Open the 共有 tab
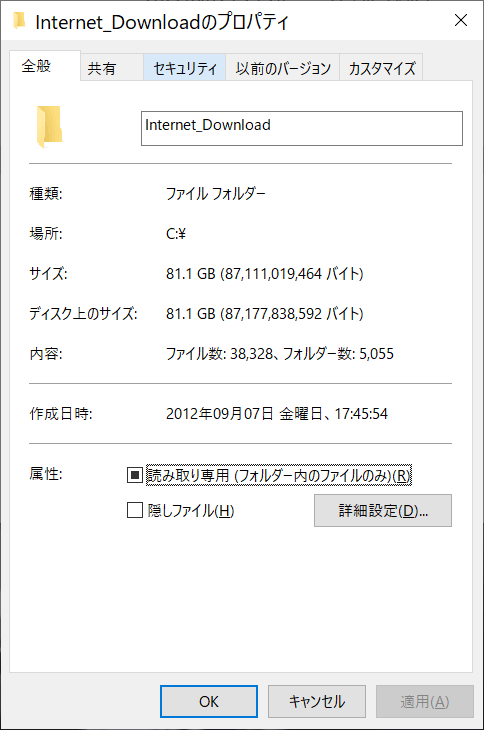This screenshot has width=484, height=730. pyautogui.click(x=112, y=68)
